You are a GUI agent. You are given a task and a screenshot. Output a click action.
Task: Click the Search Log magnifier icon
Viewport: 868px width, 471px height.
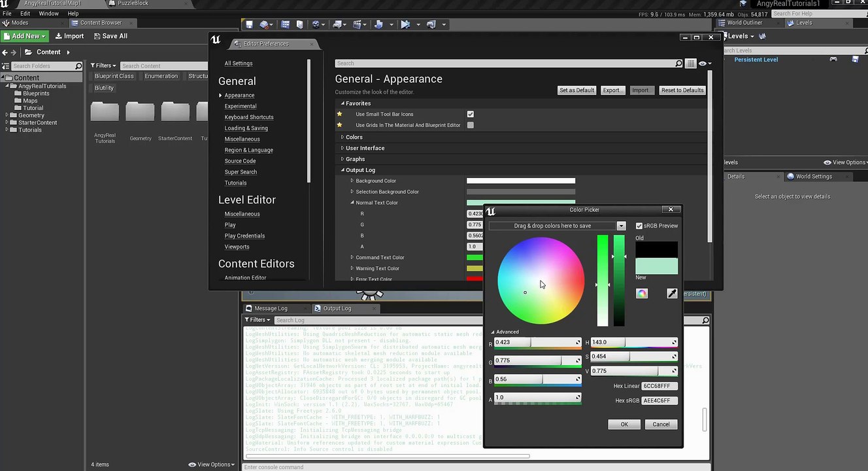click(705, 320)
